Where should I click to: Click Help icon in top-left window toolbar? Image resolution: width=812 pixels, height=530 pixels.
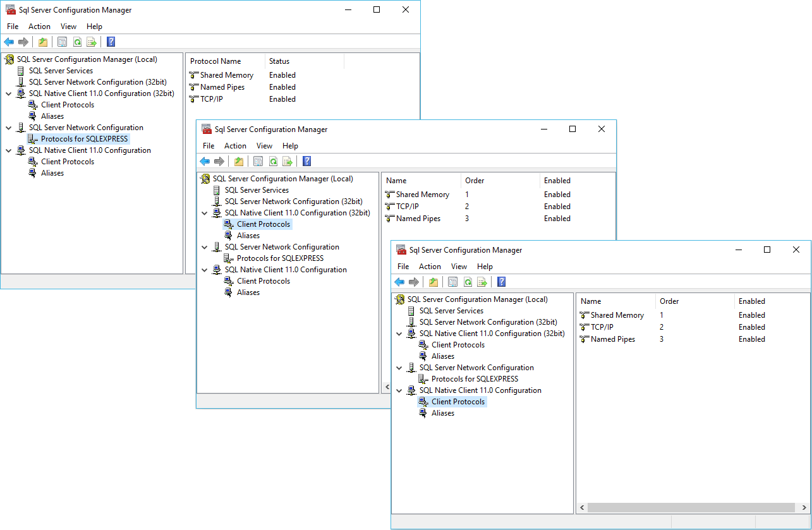coord(111,42)
